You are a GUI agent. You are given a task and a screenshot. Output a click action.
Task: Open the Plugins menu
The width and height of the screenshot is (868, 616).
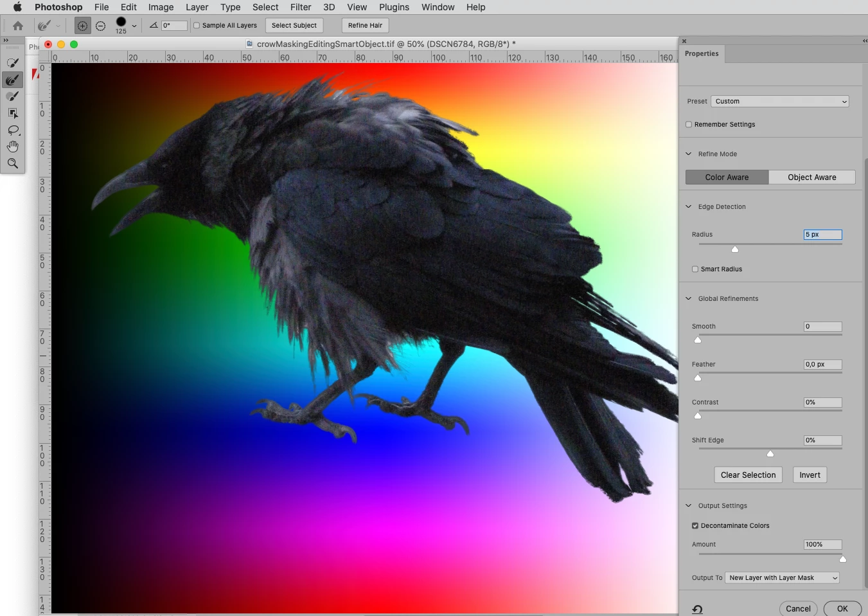pos(394,7)
